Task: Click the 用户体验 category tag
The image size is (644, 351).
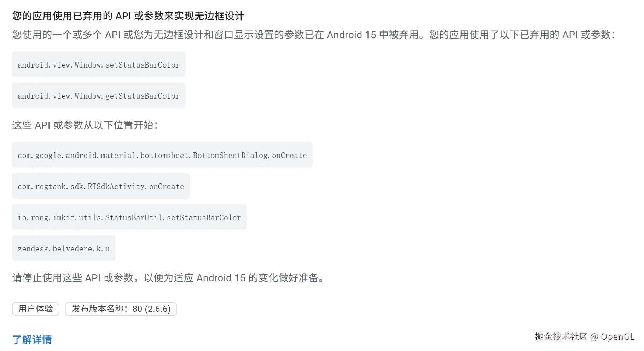Action: pyautogui.click(x=36, y=309)
